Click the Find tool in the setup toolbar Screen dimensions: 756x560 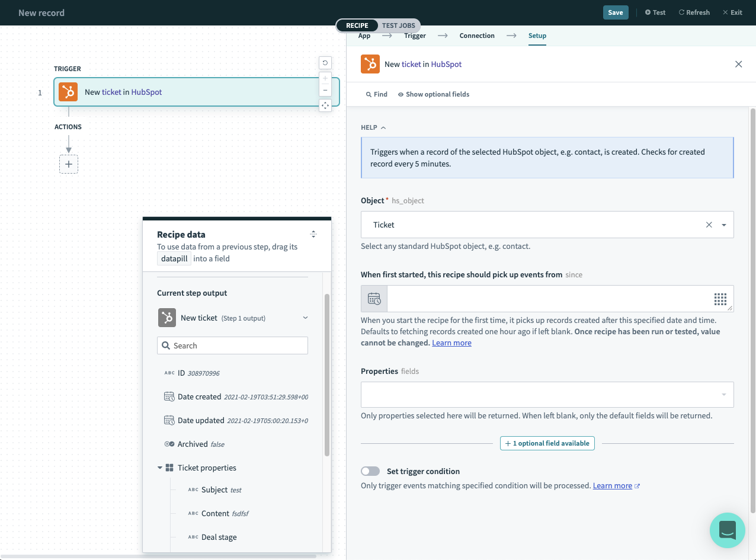point(377,94)
